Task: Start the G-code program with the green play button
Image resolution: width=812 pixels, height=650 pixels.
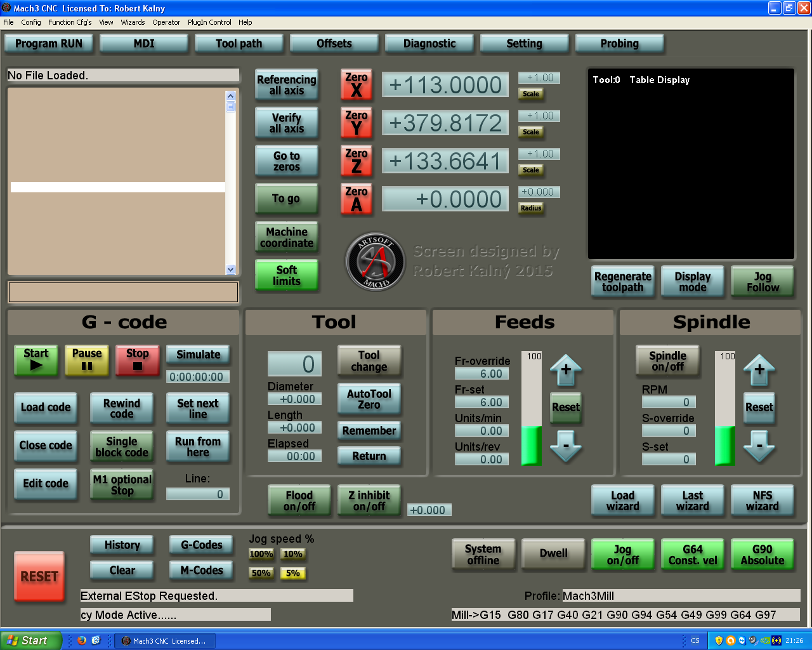Action: 36,360
